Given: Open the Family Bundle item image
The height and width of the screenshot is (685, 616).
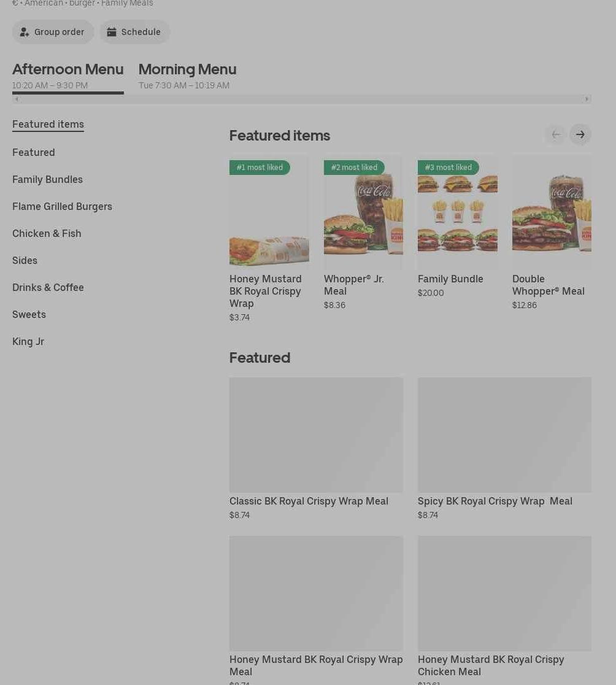Looking at the screenshot, I should 457,212.
